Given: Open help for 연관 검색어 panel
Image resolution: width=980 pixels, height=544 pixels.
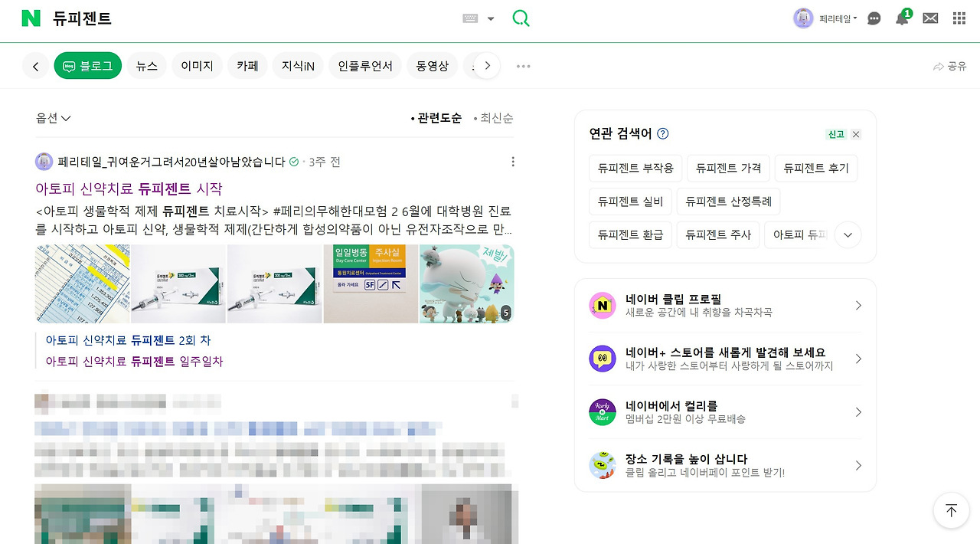Looking at the screenshot, I should (661, 133).
